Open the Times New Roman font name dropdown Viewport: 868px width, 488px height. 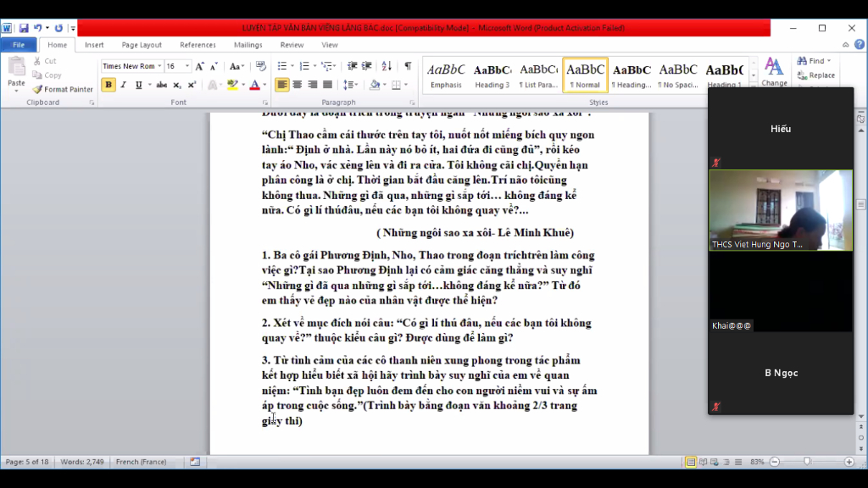tap(159, 66)
